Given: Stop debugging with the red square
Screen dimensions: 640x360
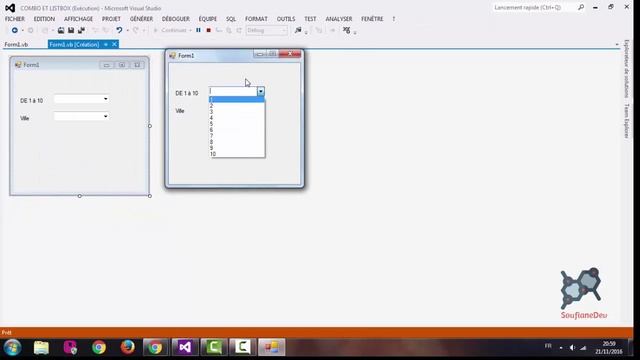Looking at the screenshot, I should click(x=209, y=30).
